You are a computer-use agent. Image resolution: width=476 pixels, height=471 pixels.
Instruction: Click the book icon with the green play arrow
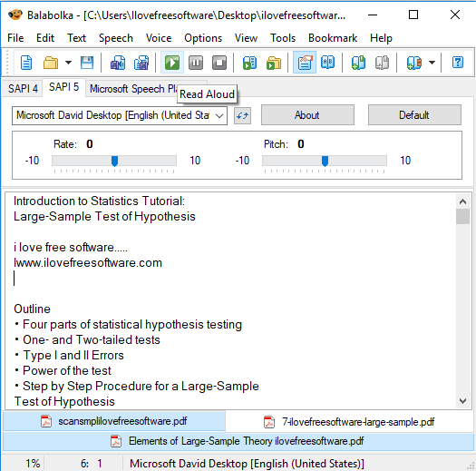tap(249, 63)
